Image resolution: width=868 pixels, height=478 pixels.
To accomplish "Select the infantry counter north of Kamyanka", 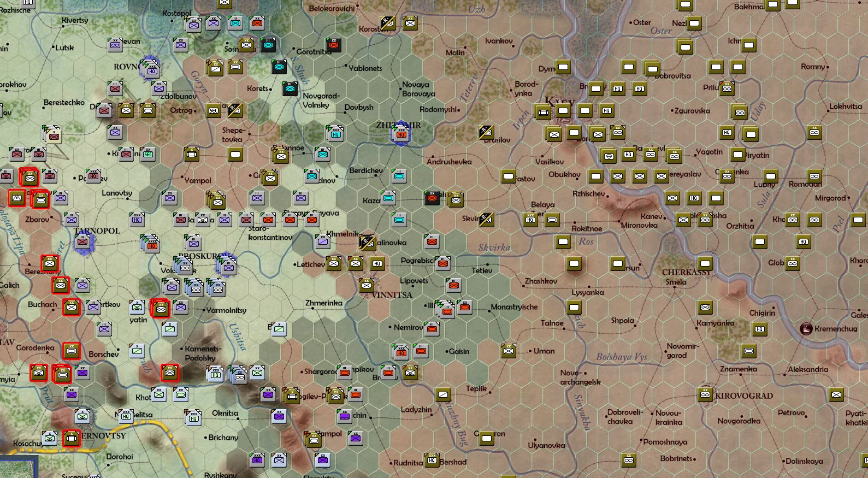I will click(705, 307).
